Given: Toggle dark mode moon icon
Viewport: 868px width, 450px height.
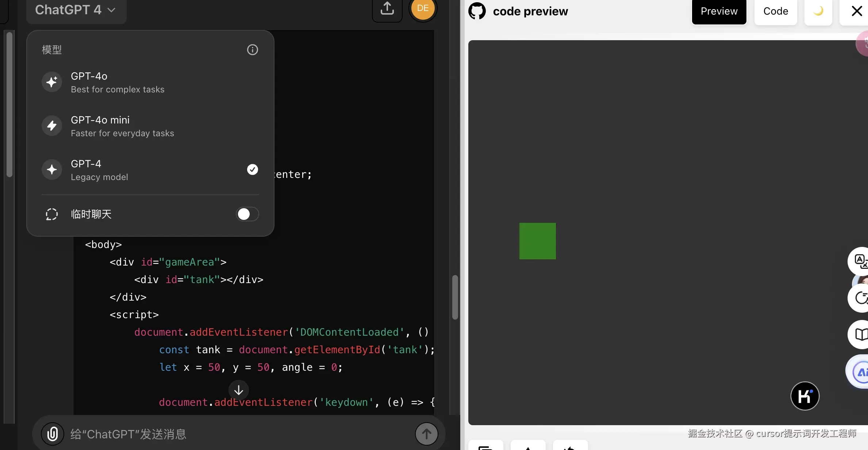Looking at the screenshot, I should [818, 11].
